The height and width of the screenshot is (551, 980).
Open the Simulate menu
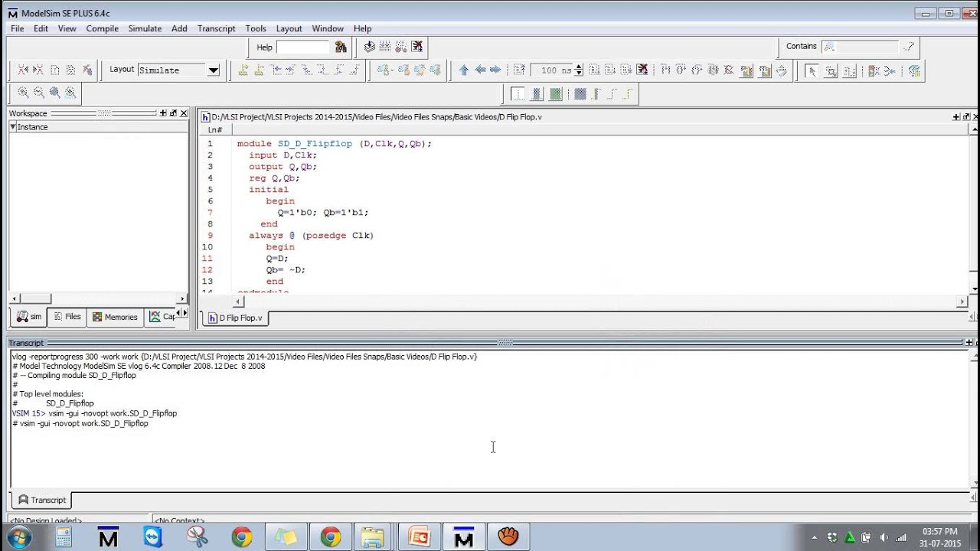(x=145, y=28)
